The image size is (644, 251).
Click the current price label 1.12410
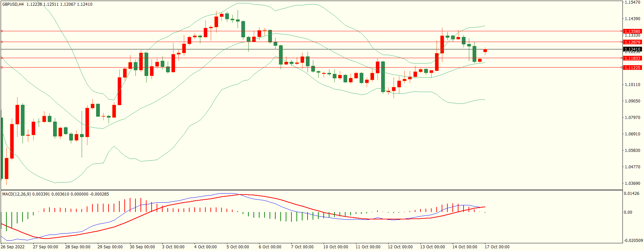coord(632,49)
